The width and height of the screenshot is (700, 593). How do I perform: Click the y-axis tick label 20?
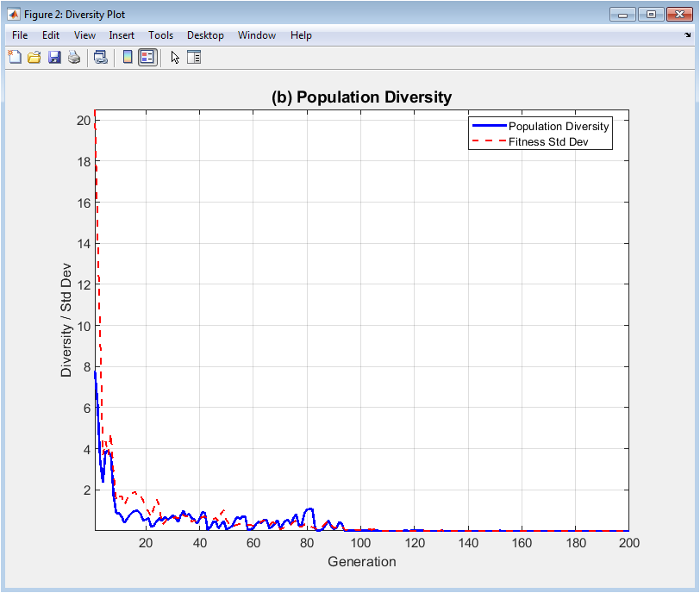pos(84,121)
